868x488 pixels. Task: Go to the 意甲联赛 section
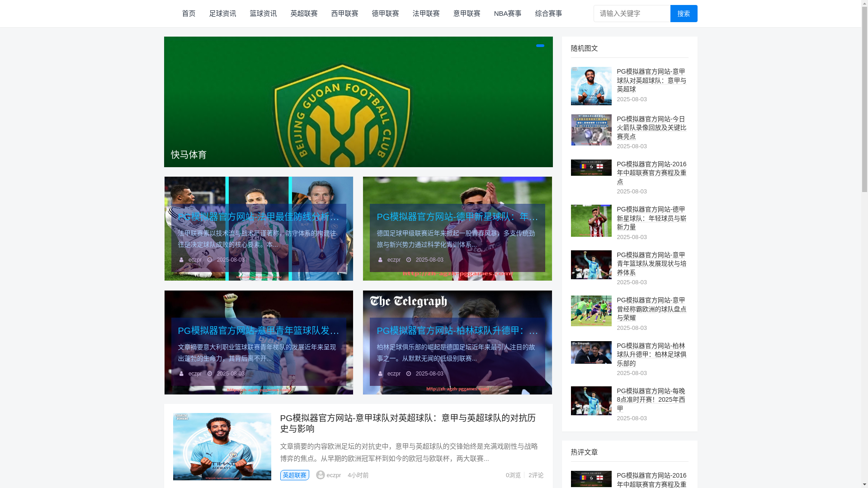pyautogui.click(x=467, y=14)
